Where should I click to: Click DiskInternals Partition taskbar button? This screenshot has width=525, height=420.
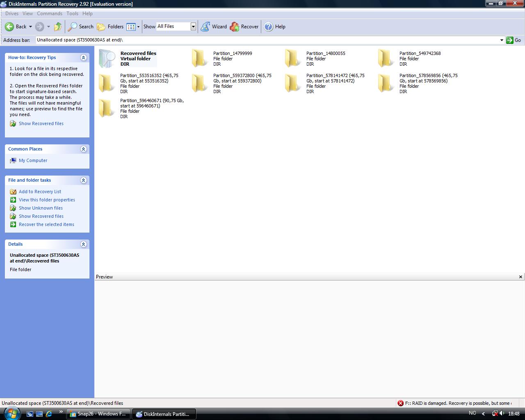pyautogui.click(x=164, y=414)
